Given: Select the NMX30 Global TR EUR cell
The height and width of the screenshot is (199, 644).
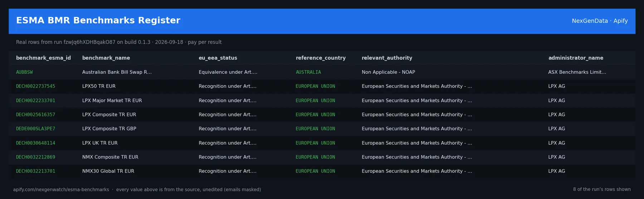Looking at the screenshot, I should 108,171.
